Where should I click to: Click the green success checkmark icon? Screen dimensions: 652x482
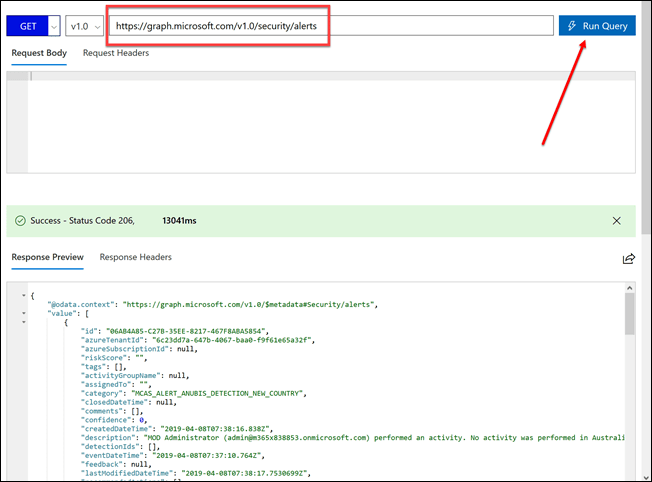(20, 221)
